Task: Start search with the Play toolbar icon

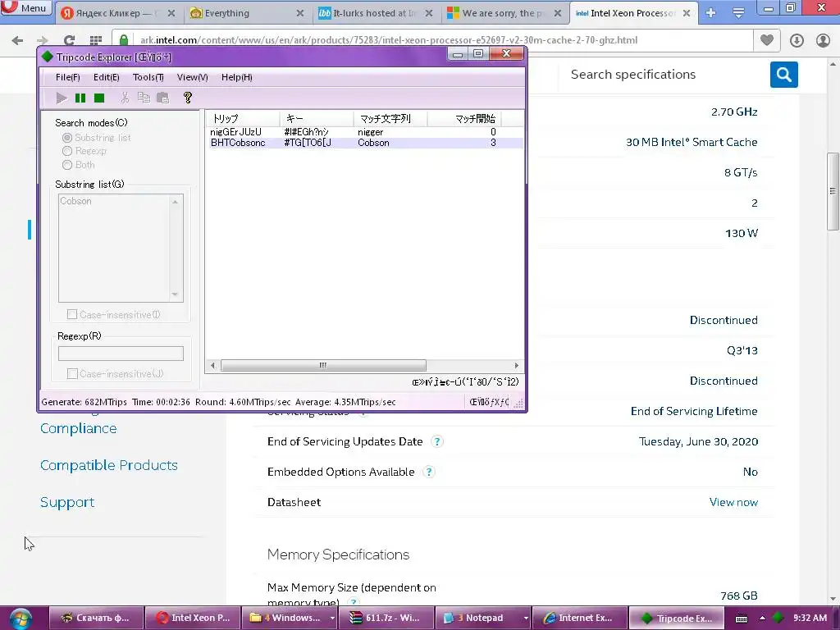Action: click(62, 98)
